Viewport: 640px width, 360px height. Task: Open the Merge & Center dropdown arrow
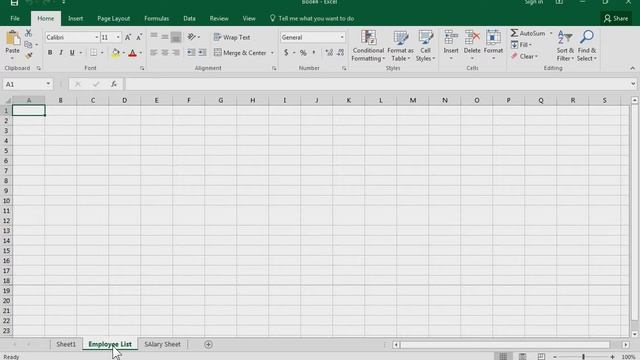[x=272, y=53]
